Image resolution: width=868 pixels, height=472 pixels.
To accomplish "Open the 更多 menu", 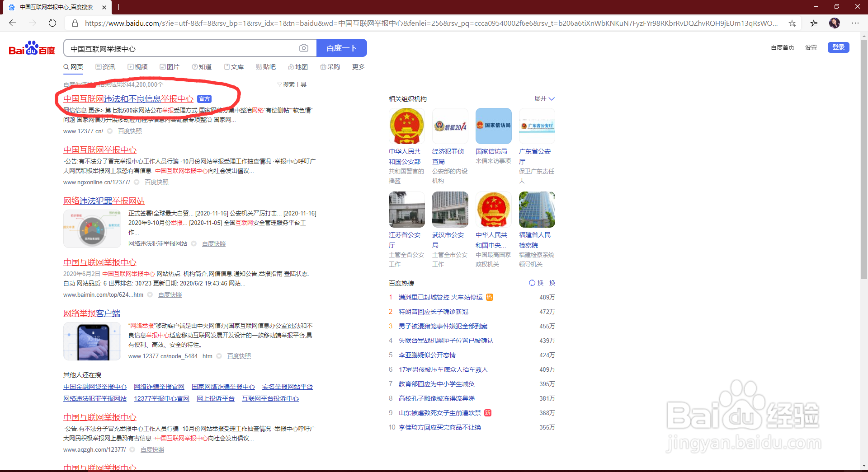I will click(359, 67).
